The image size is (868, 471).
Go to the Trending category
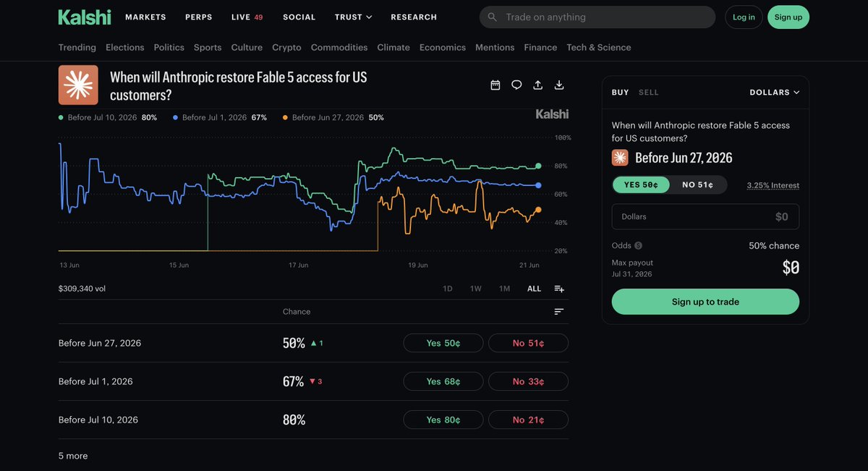(x=77, y=47)
